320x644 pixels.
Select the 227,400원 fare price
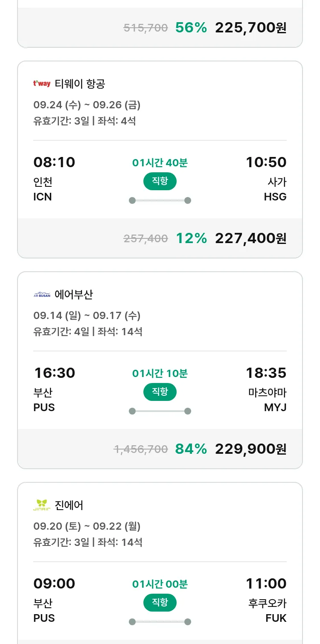(250, 238)
